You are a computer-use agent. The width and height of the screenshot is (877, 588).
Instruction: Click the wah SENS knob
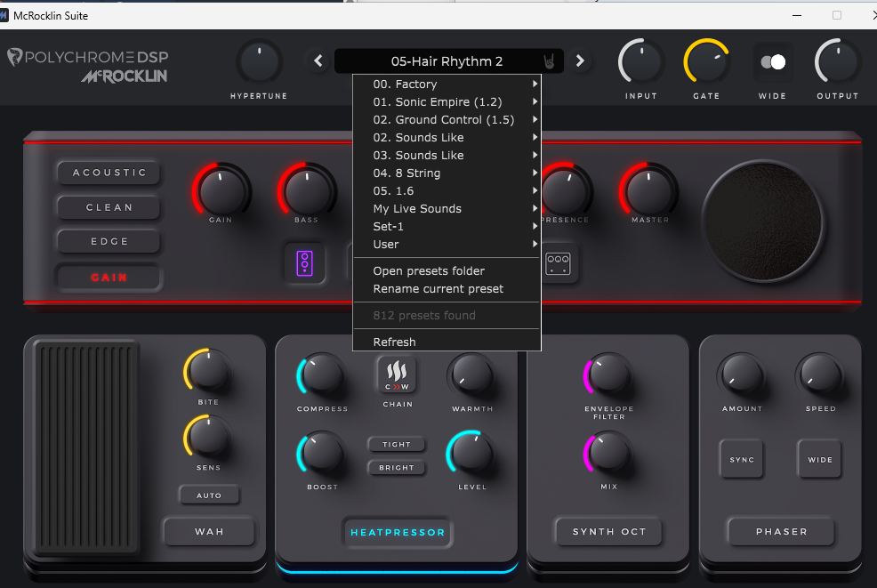[x=207, y=437]
